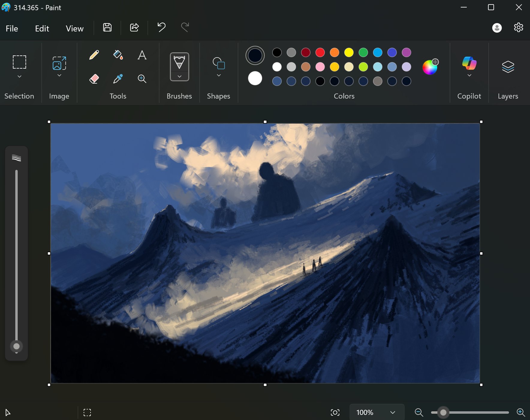
Task: Select the Pencil tool
Action: click(x=94, y=55)
